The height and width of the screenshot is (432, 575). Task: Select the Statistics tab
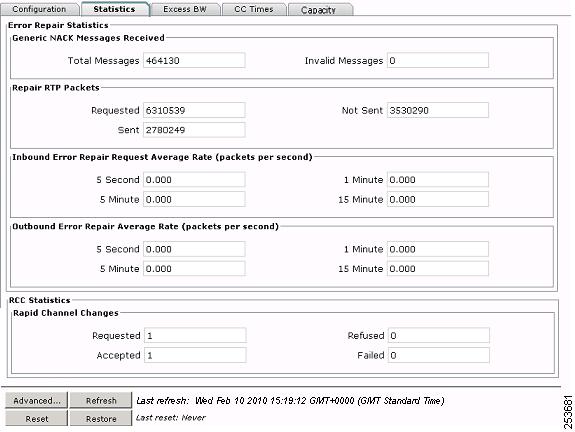[115, 9]
